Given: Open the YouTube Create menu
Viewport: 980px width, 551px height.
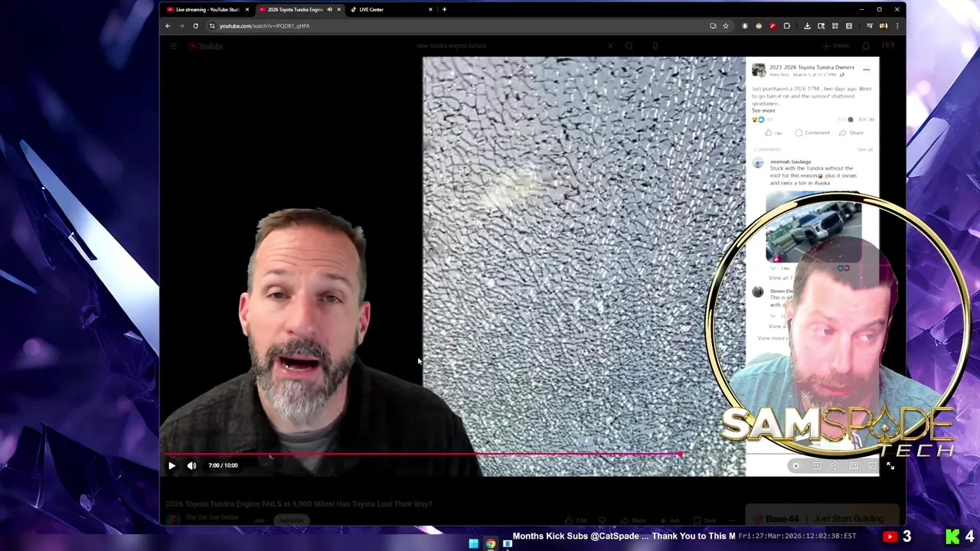Looking at the screenshot, I should pyautogui.click(x=837, y=46).
